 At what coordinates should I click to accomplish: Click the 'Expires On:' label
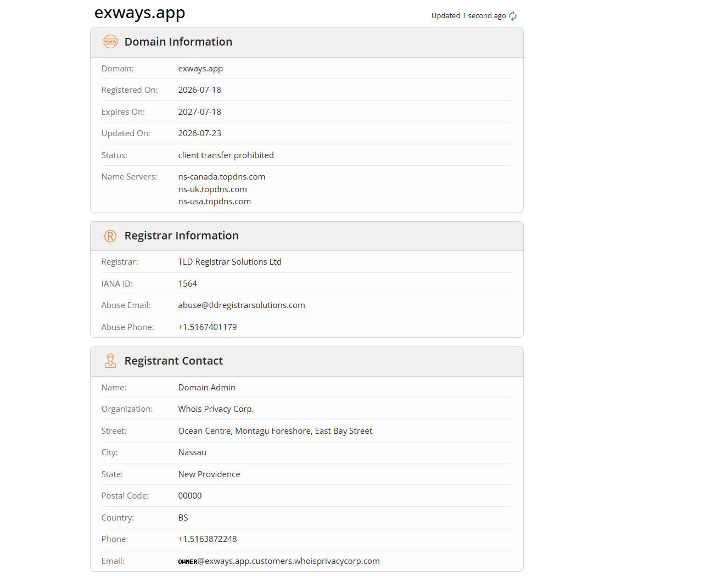click(123, 112)
